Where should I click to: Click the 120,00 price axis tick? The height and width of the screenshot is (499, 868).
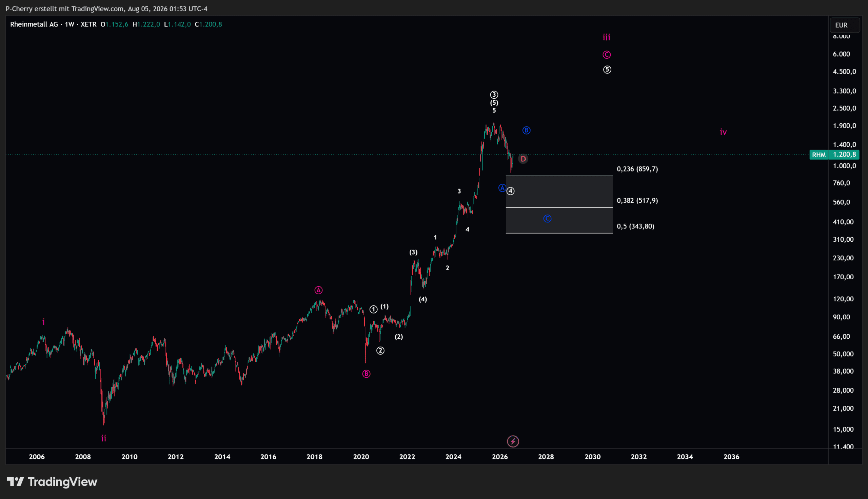pos(843,299)
